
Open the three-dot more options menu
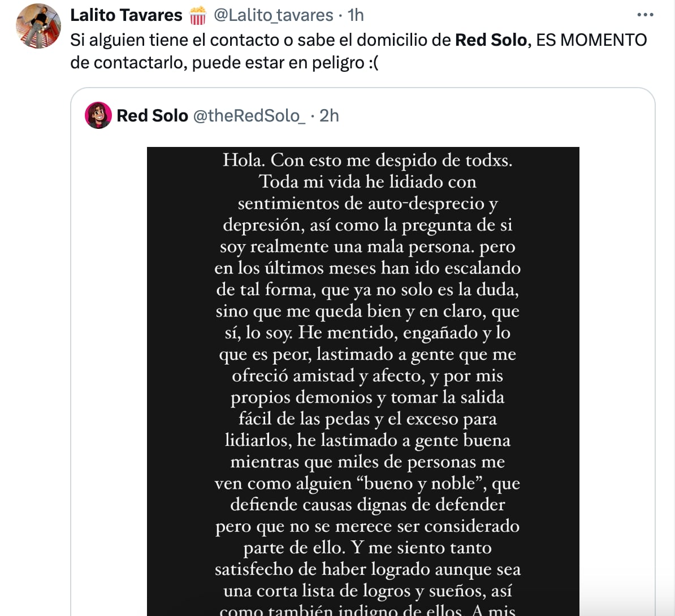[644, 15]
